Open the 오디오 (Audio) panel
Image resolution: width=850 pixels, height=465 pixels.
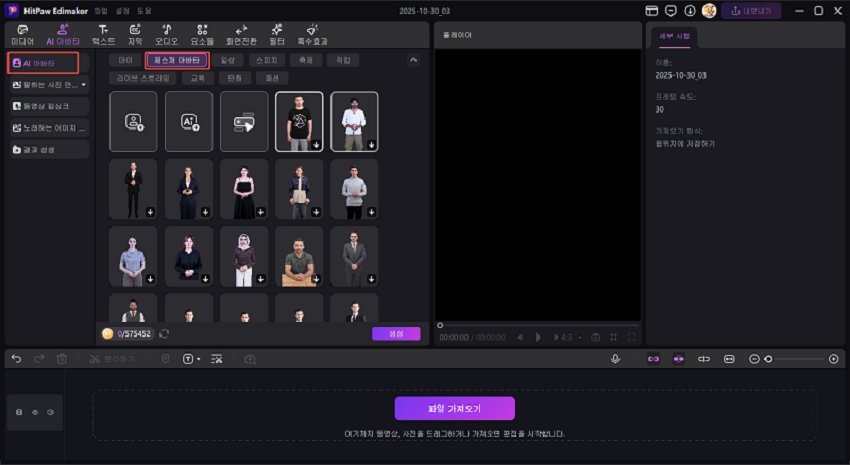(x=166, y=35)
